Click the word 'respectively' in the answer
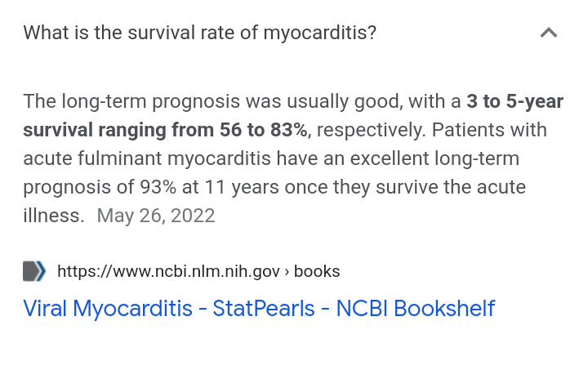The image size is (588, 370). [x=371, y=131]
